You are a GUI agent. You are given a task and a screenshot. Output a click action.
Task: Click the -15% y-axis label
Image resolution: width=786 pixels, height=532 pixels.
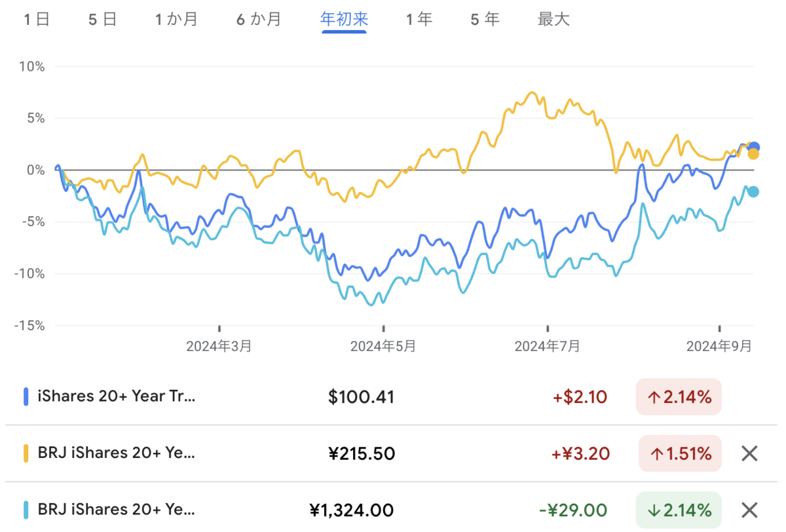[29, 325]
